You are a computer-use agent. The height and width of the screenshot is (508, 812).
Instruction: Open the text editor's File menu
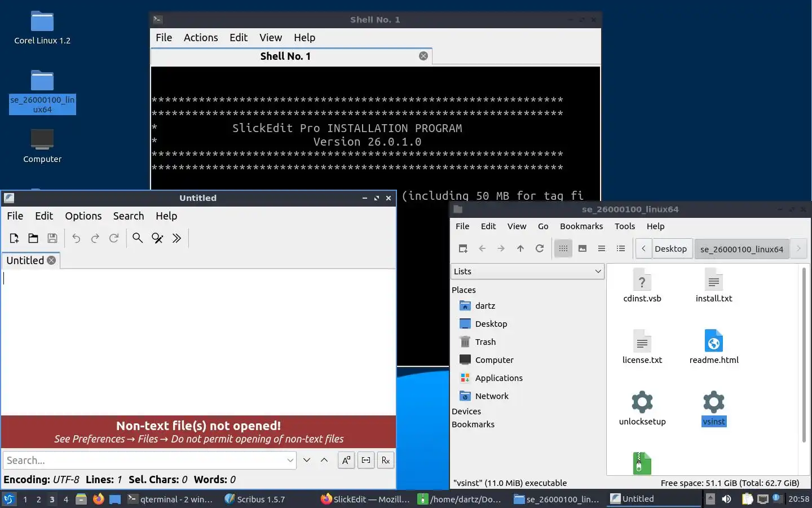tap(15, 216)
